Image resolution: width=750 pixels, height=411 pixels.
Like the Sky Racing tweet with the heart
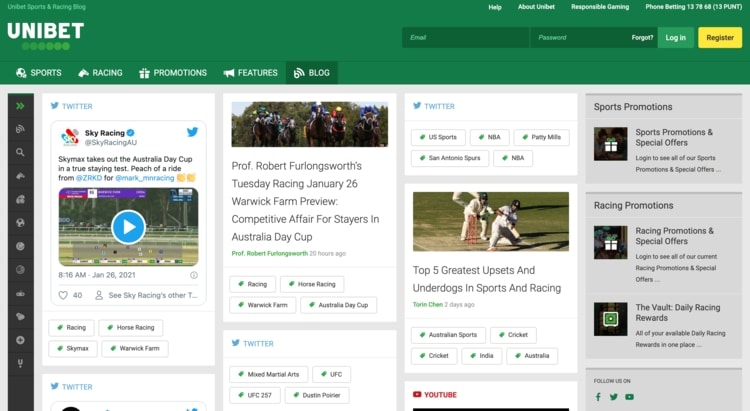[63, 295]
